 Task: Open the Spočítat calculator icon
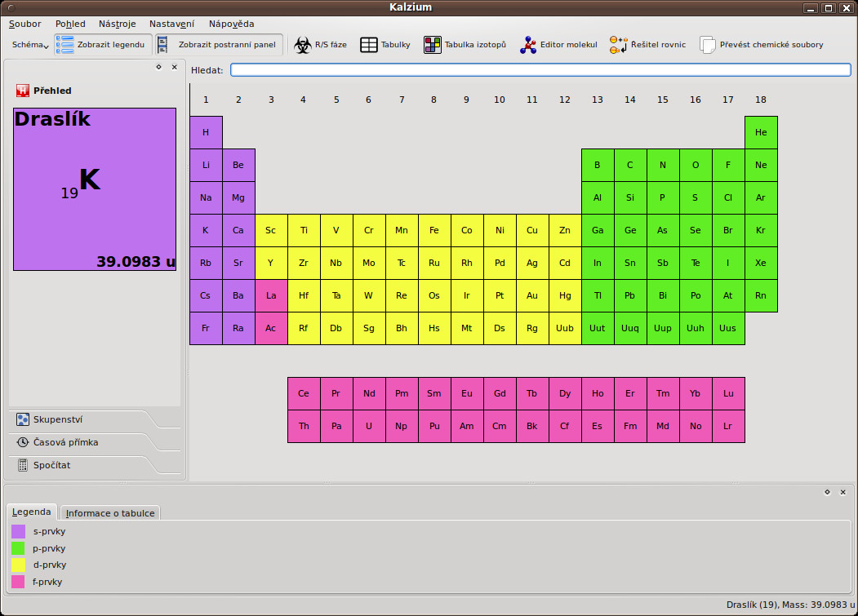(x=22, y=465)
